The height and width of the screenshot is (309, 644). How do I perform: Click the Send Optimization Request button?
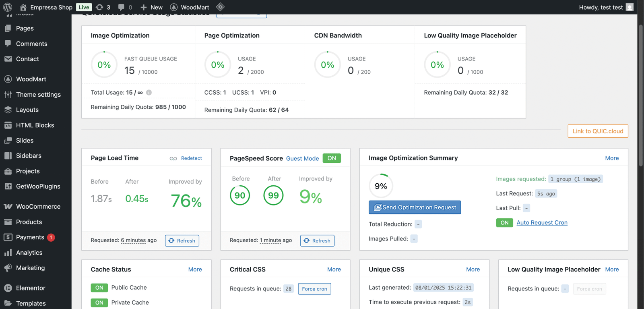coord(415,207)
